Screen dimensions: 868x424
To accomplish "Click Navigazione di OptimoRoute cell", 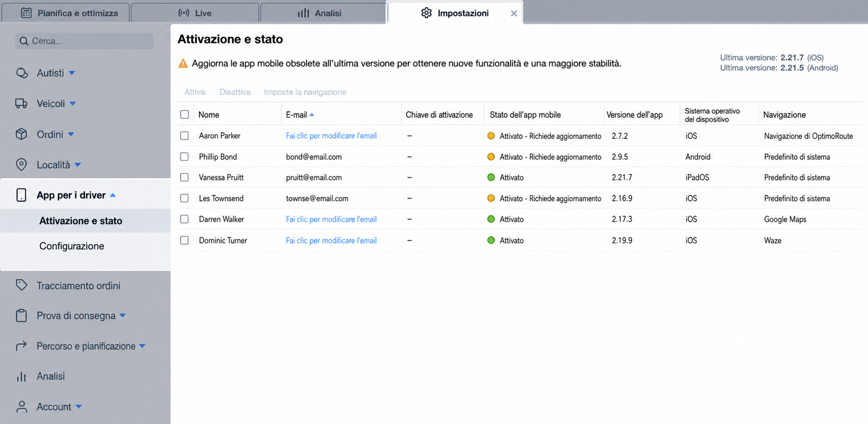I will pos(809,136).
